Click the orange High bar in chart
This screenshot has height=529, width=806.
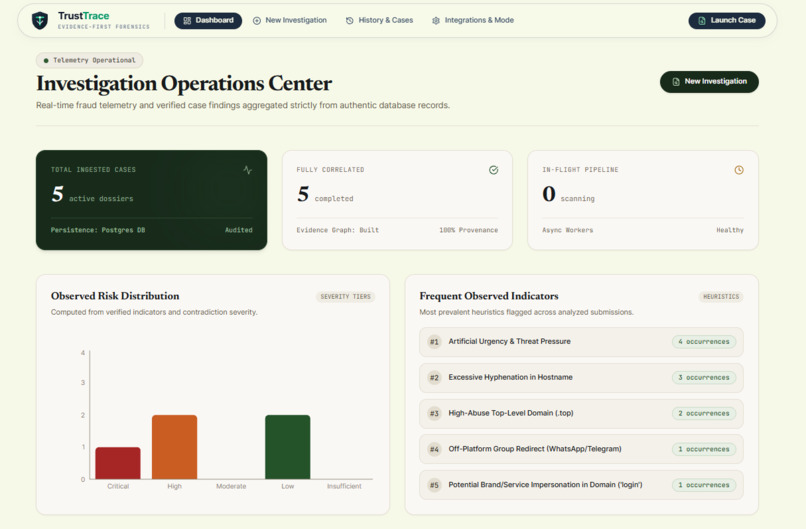[x=174, y=447]
